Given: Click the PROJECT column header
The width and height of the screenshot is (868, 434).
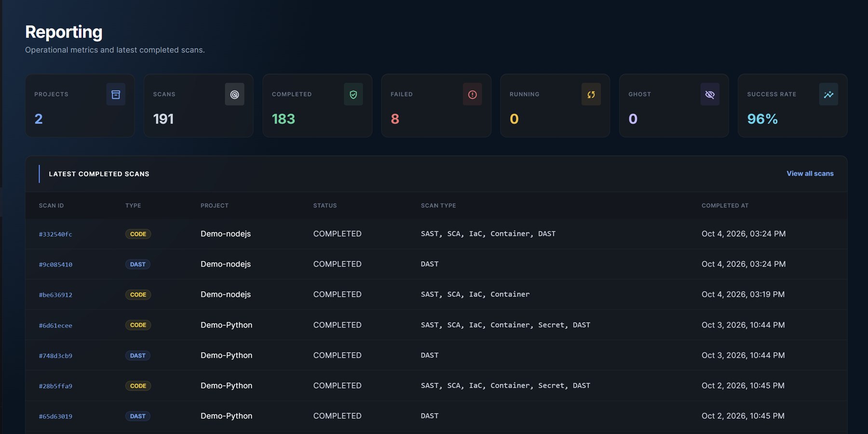Looking at the screenshot, I should click(x=215, y=206).
